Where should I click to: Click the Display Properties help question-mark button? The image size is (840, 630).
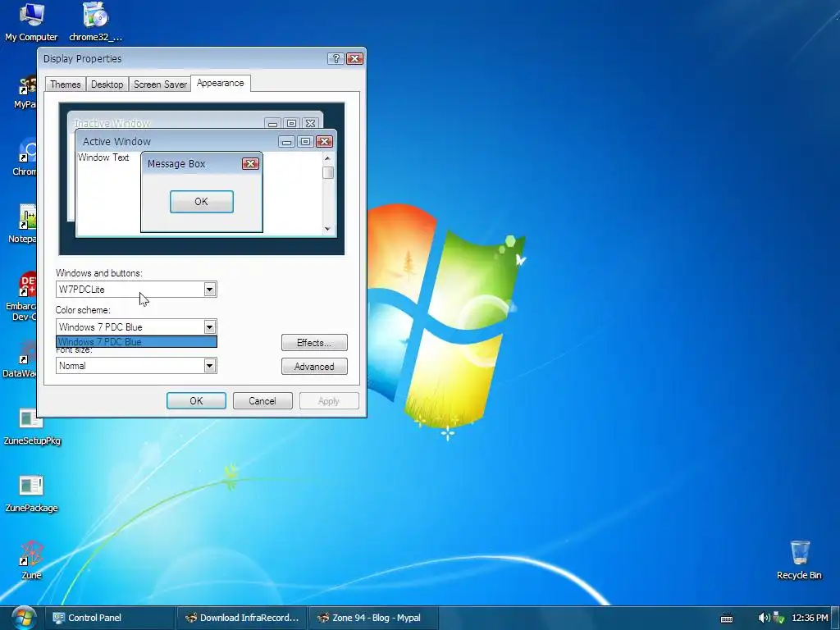tap(336, 58)
